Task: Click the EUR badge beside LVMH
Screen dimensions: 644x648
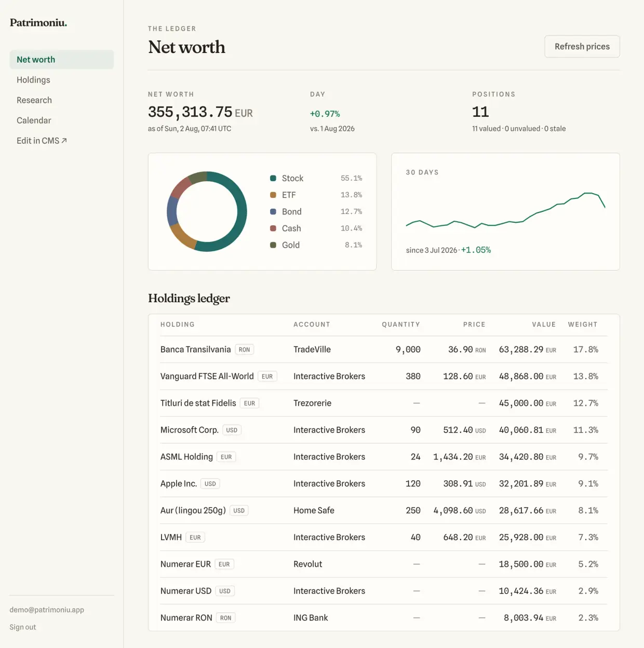Action: pyautogui.click(x=195, y=538)
